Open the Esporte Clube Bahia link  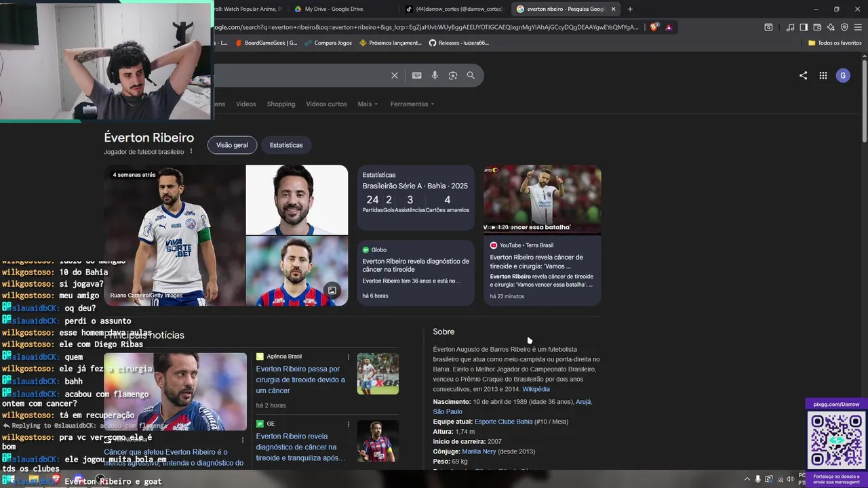[503, 422]
